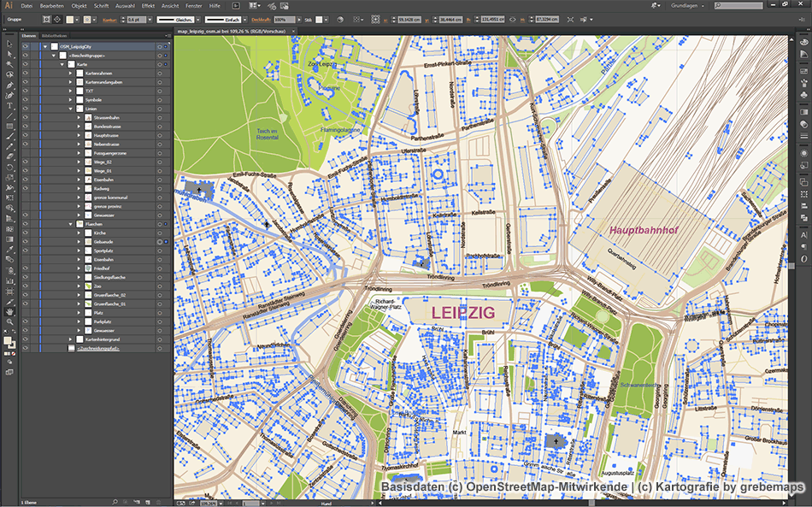Select the Type tool in the toolbox

click(10, 105)
